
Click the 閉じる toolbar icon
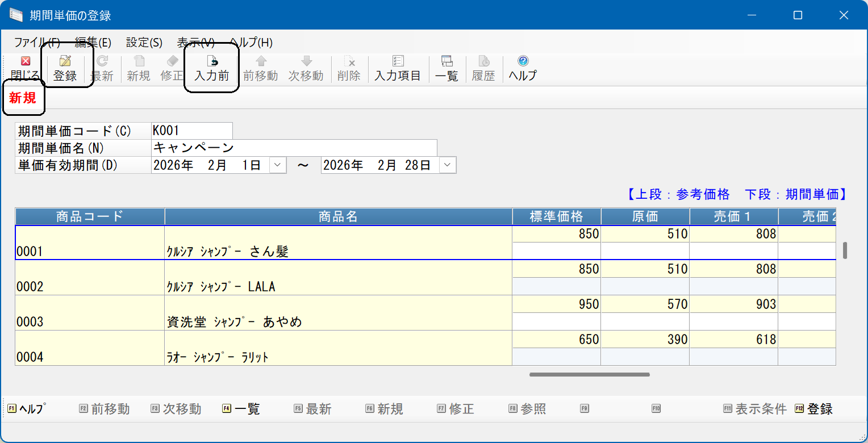25,61
